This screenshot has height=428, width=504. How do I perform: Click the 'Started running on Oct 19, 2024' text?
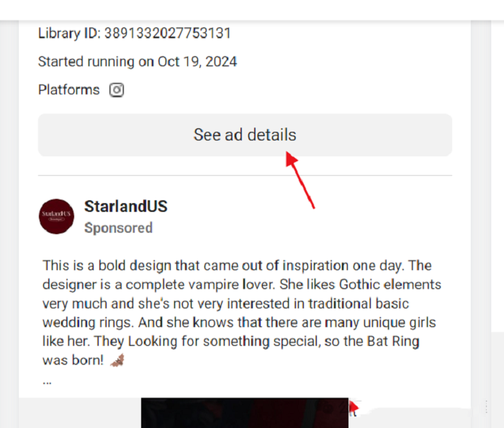click(x=138, y=61)
